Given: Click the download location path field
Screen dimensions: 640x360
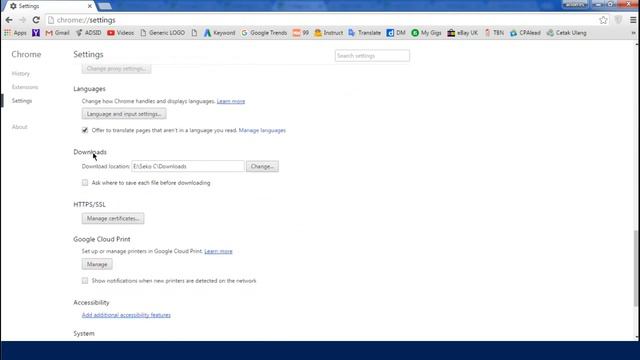Looking at the screenshot, I should pyautogui.click(x=188, y=167).
